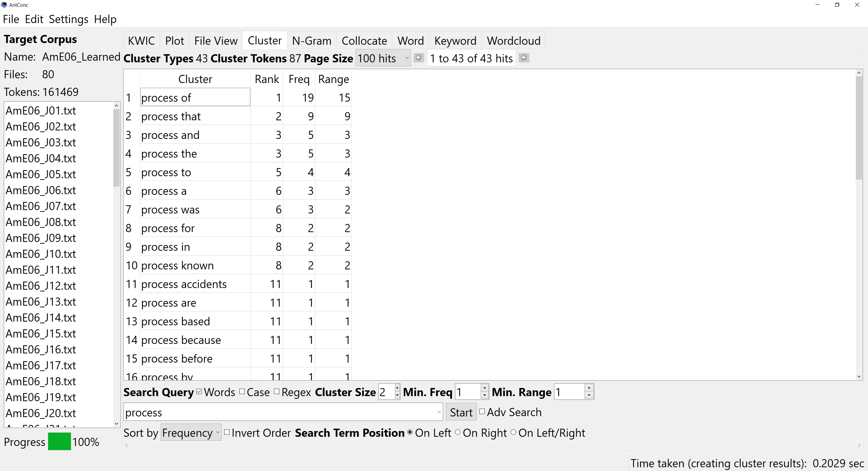Click the Plot tool icon

point(175,41)
